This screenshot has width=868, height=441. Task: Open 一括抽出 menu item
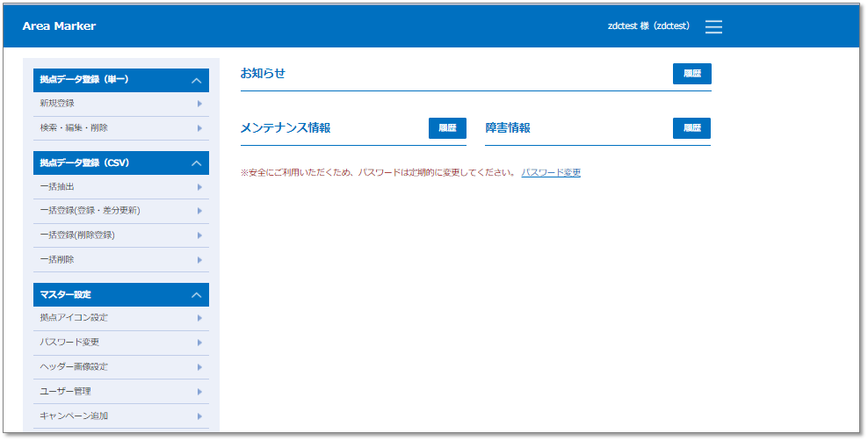click(121, 187)
